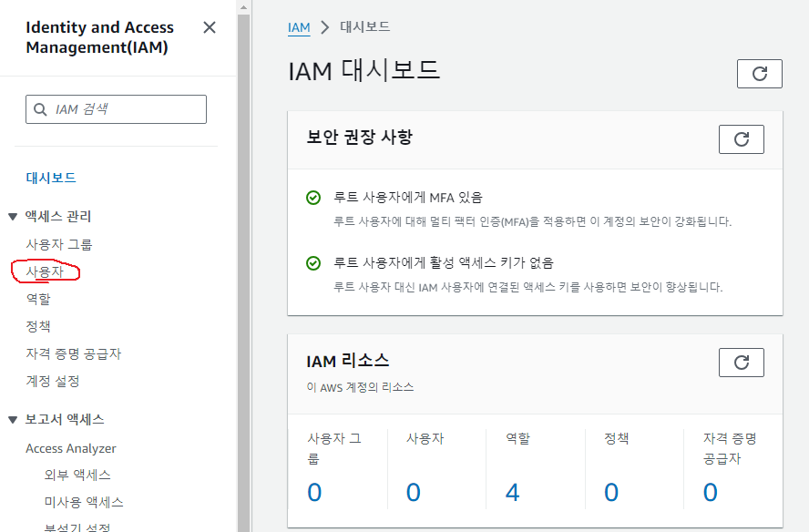This screenshot has width=809, height=532.
Task: Click the IAM breadcrumb link
Action: click(299, 27)
